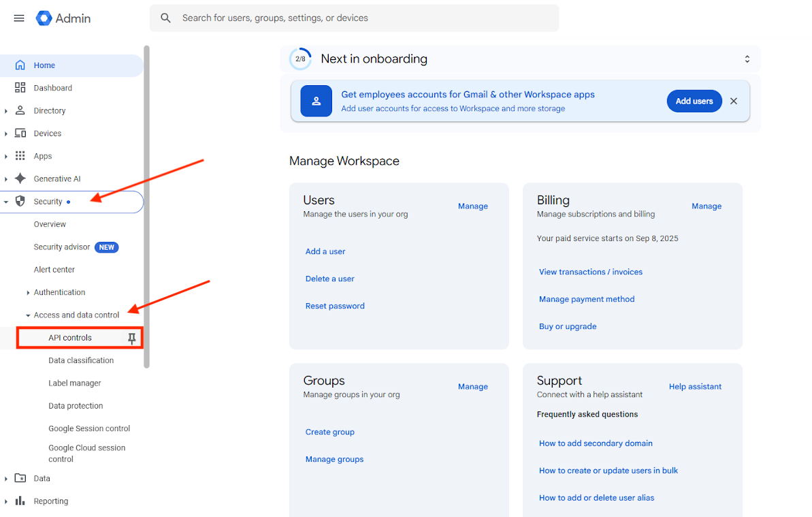Open Label manager
812x517 pixels.
(x=75, y=383)
